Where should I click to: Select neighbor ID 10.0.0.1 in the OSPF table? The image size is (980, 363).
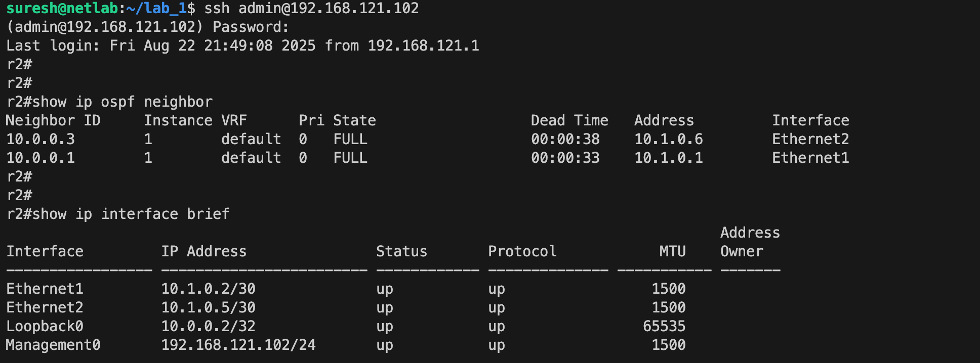40,158
